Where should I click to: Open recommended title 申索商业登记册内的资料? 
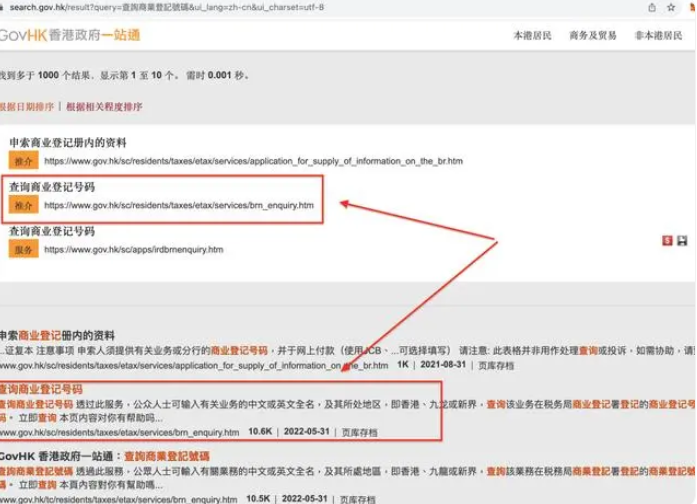(68, 143)
